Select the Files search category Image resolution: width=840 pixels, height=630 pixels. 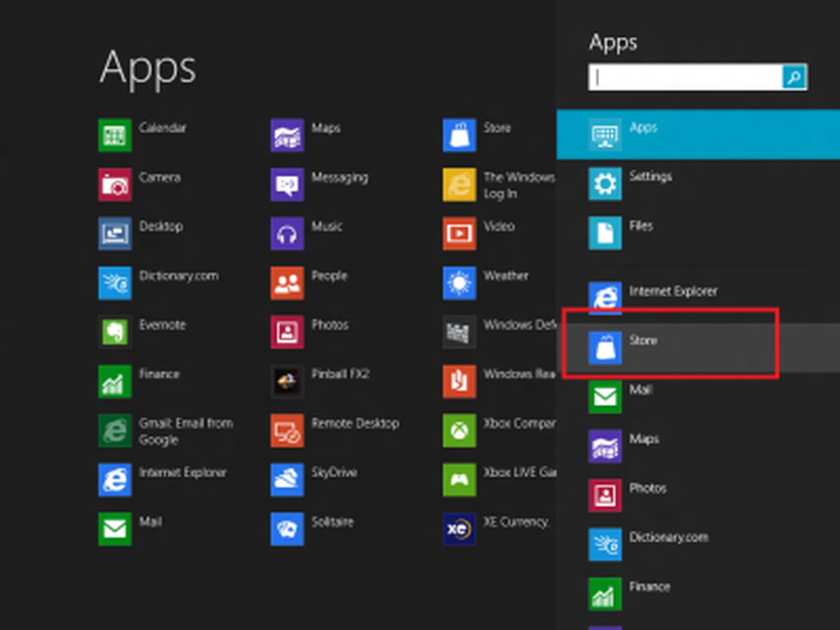(698, 233)
